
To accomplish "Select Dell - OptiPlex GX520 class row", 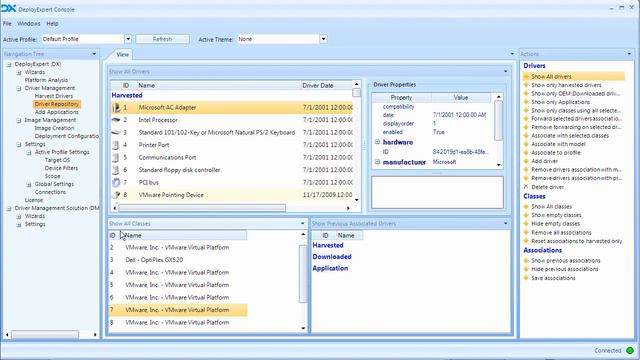I will 178,260.
